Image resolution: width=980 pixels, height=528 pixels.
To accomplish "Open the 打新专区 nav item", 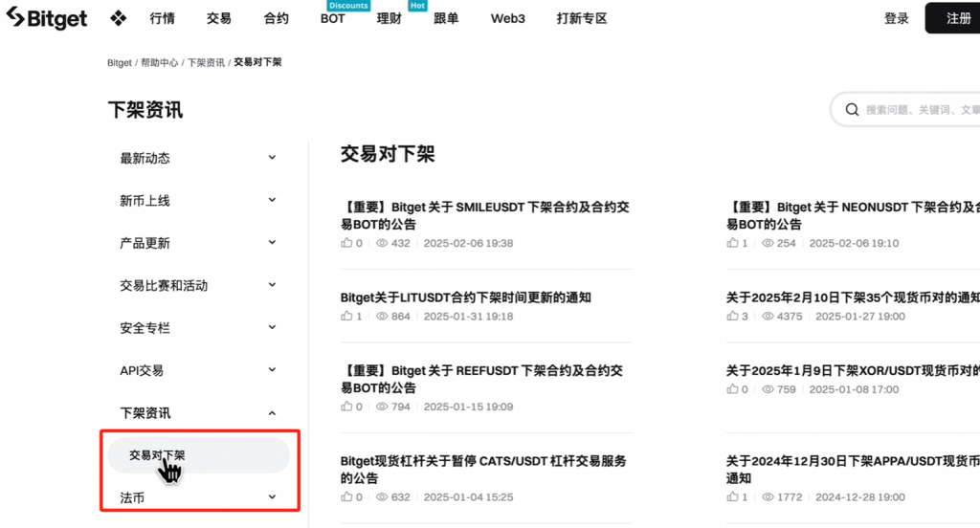I will coord(582,19).
